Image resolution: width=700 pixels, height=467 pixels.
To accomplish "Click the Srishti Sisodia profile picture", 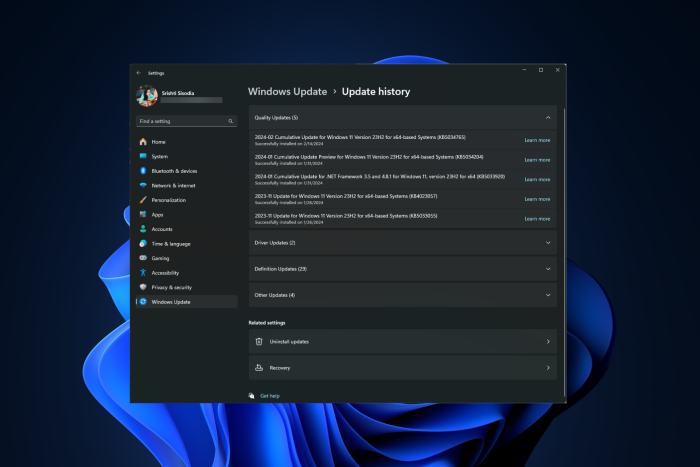I will coord(147,96).
